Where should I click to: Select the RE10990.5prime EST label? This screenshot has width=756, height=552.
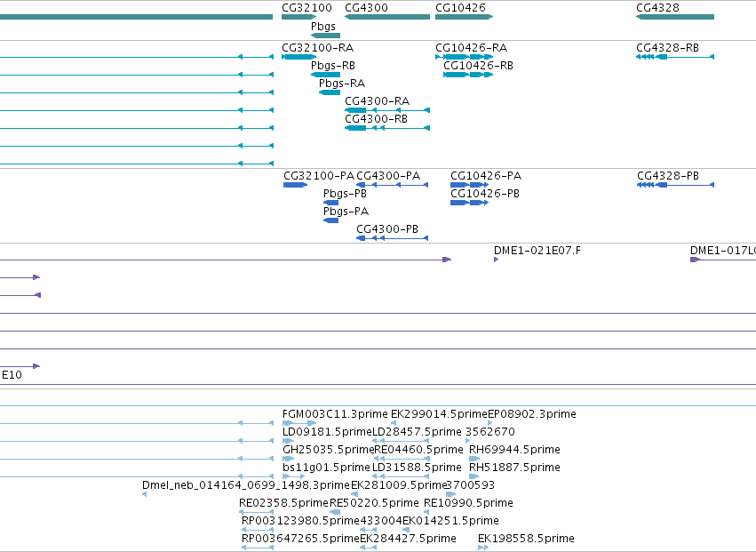tap(469, 503)
